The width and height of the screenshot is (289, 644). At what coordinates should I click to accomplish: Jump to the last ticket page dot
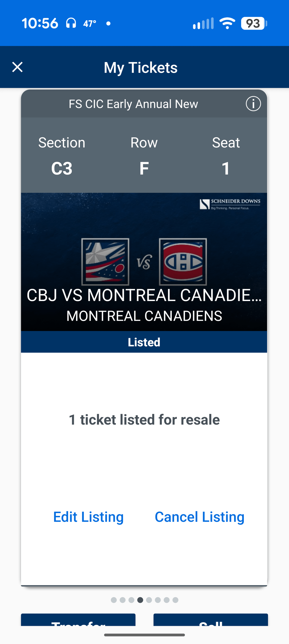click(x=176, y=600)
